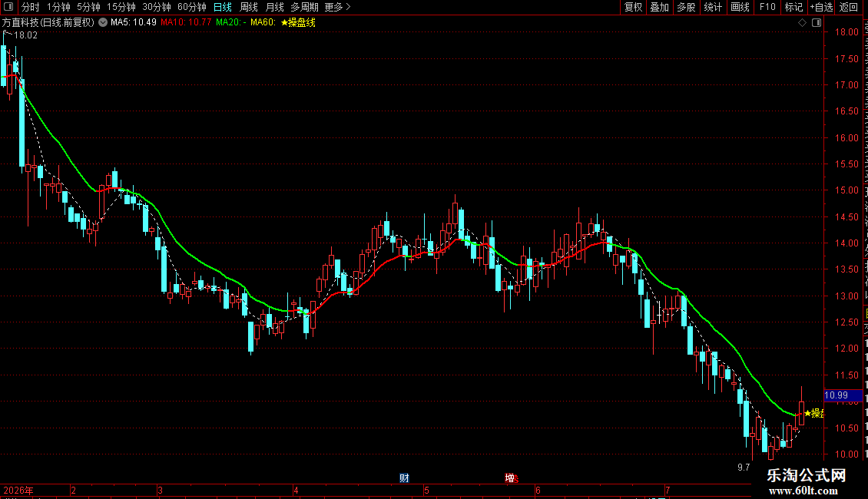Click the 14.00 price axis label
The width and height of the screenshot is (868, 499).
(x=846, y=243)
